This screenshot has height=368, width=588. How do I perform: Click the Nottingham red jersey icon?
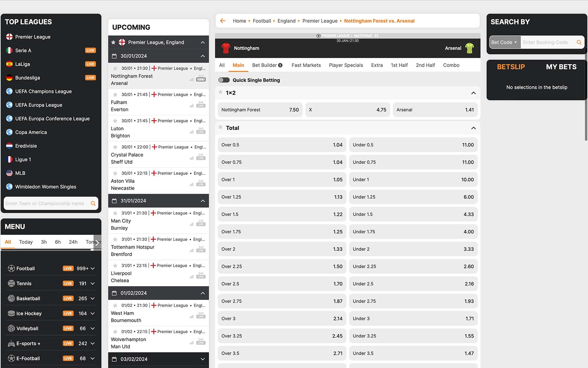226,48
